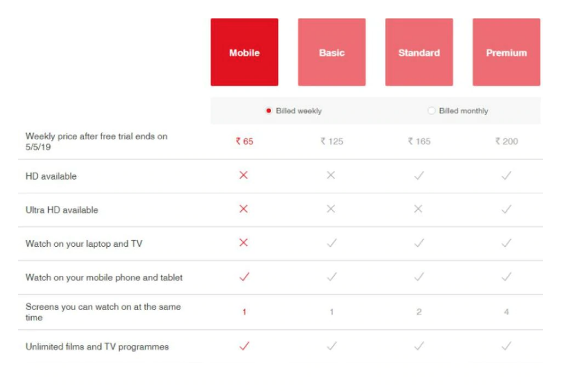The image size is (567, 391).
Task: Click Basic plan's laptop and TV checkmark
Action: point(332,243)
